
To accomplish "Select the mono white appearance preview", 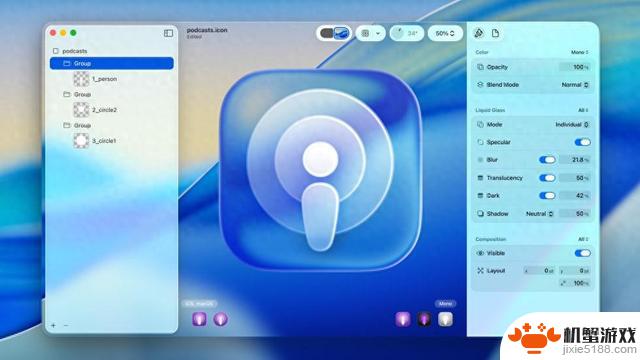I will tap(445, 319).
